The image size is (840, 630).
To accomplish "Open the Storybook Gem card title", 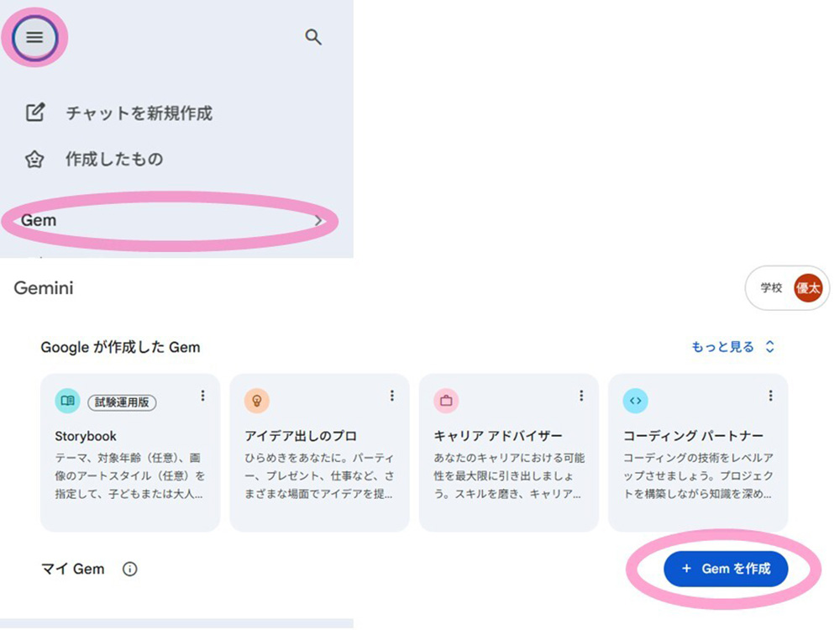I will 86,436.
